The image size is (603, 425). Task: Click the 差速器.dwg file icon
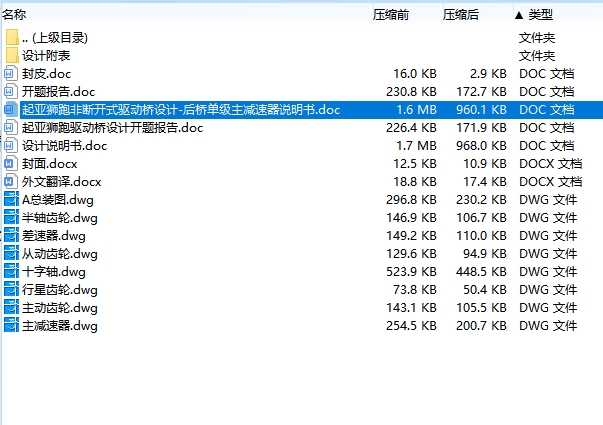tap(11, 236)
